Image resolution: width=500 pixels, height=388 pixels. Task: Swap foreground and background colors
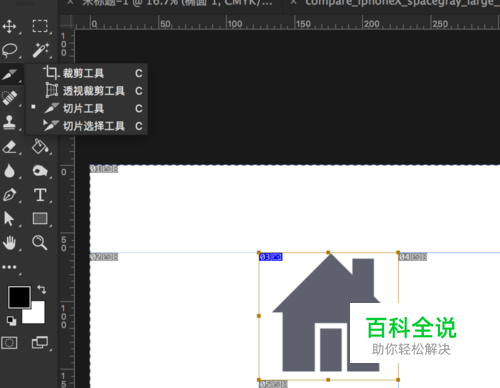pos(42,289)
